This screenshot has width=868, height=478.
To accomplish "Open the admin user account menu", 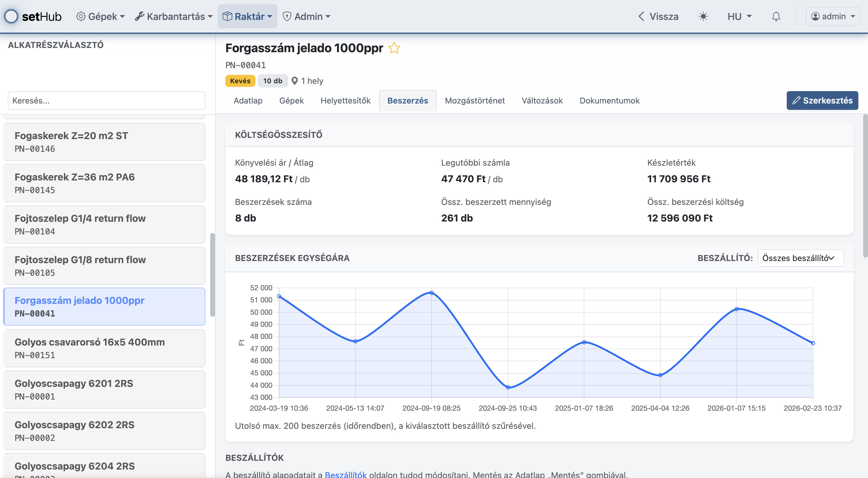I will [833, 16].
